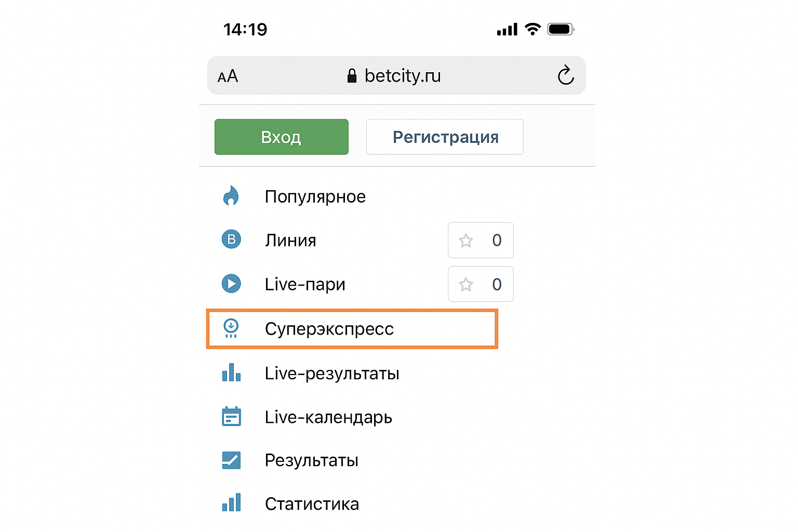Open the AA text size menu
798x532 pixels.
[228, 77]
